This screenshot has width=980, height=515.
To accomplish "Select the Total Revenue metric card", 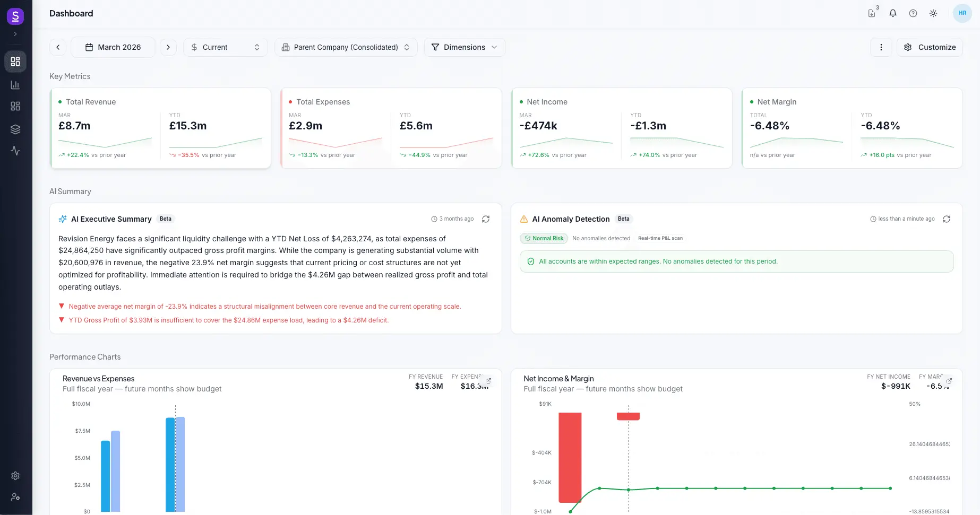I will point(160,128).
